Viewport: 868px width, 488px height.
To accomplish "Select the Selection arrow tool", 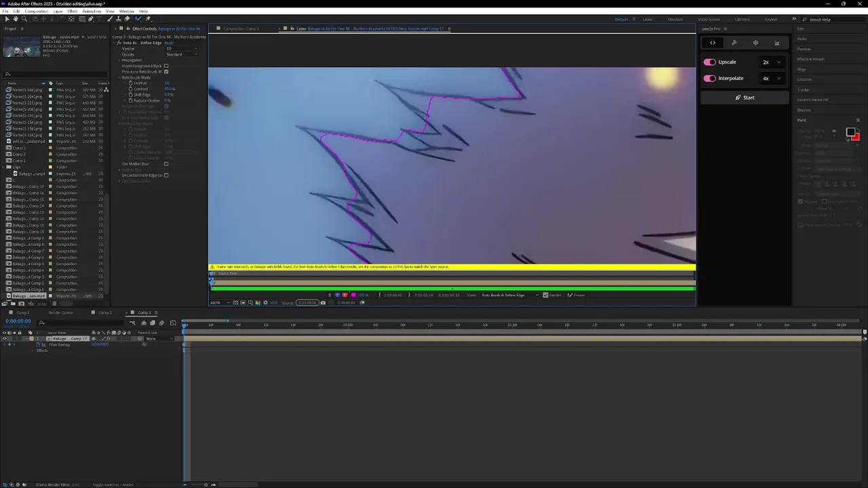I will (x=7, y=19).
